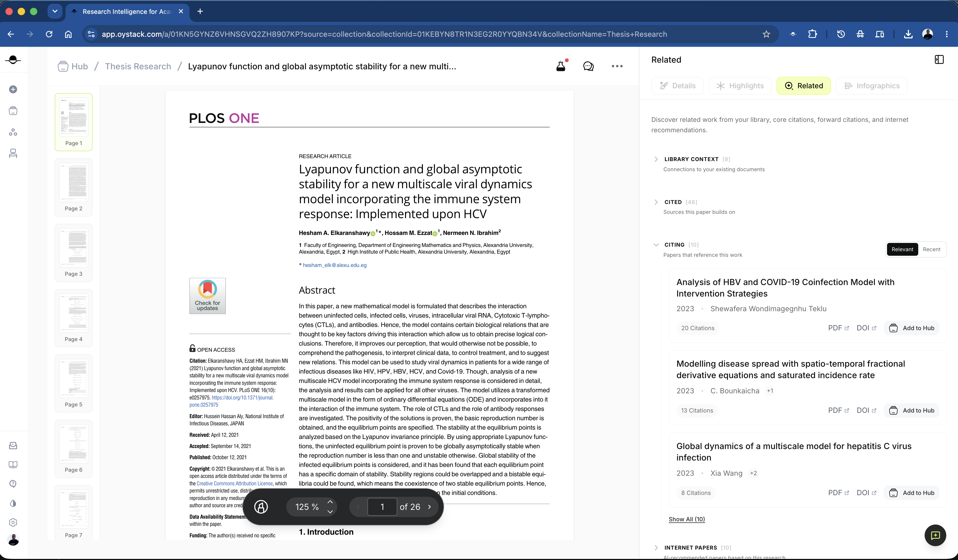Add spatio-temporal fractional paper to Hub
Viewport: 958px width, 560px height.
(x=912, y=410)
